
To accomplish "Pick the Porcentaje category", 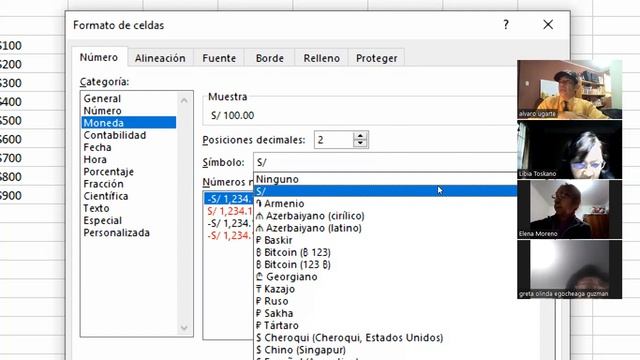I will 129,172.
